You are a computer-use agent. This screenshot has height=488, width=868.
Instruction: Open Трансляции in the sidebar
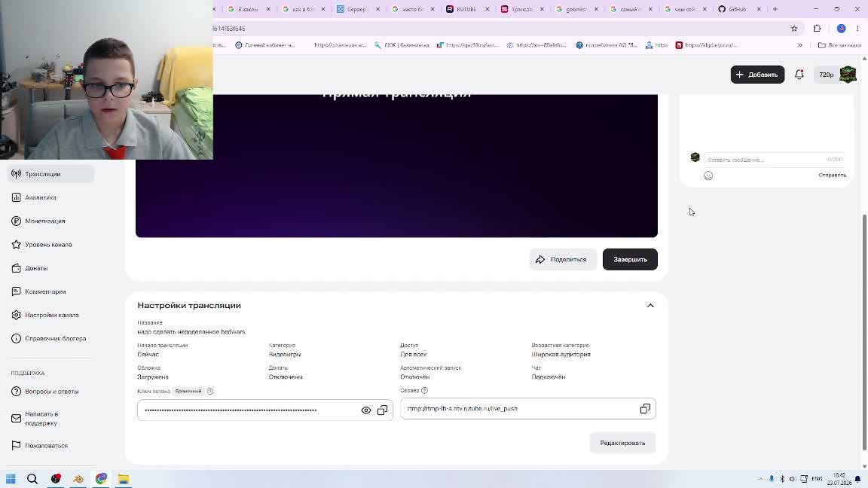click(51, 174)
